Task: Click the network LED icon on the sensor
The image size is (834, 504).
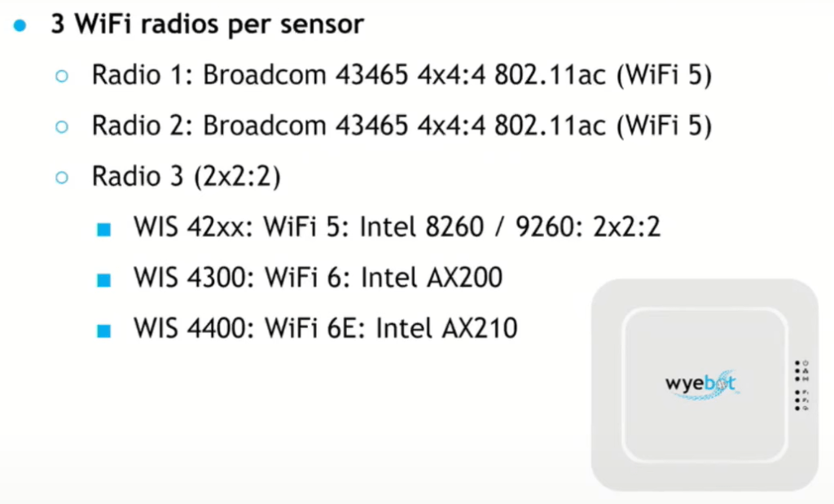Action: point(806,370)
